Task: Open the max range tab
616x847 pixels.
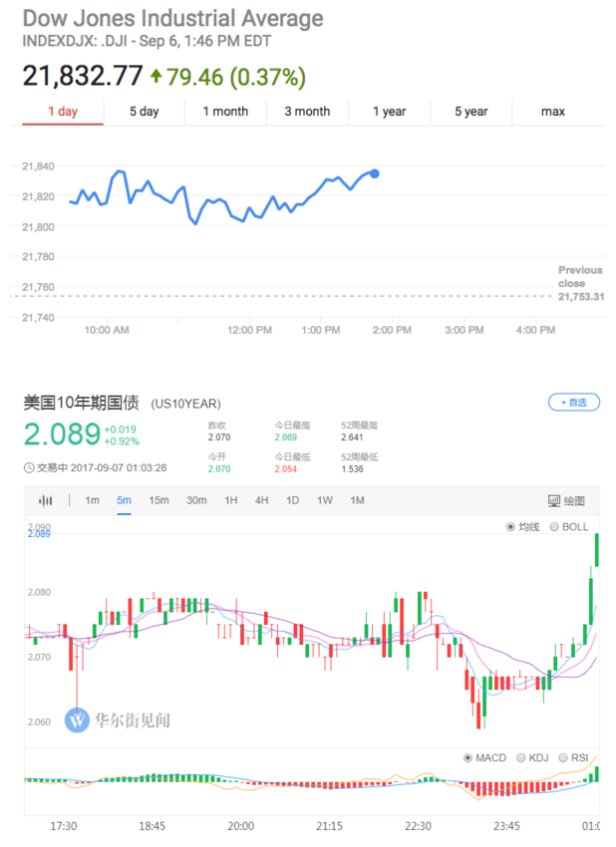Action: click(553, 112)
